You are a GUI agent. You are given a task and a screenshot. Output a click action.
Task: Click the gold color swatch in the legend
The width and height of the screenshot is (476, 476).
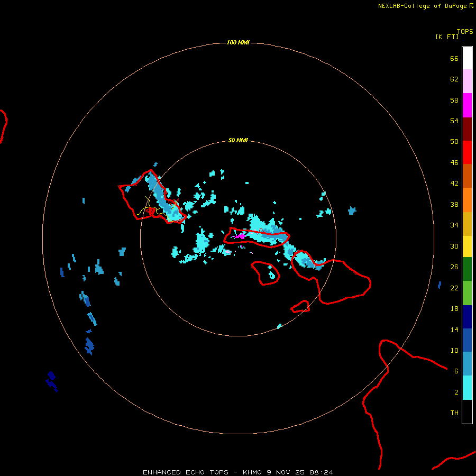point(467,224)
